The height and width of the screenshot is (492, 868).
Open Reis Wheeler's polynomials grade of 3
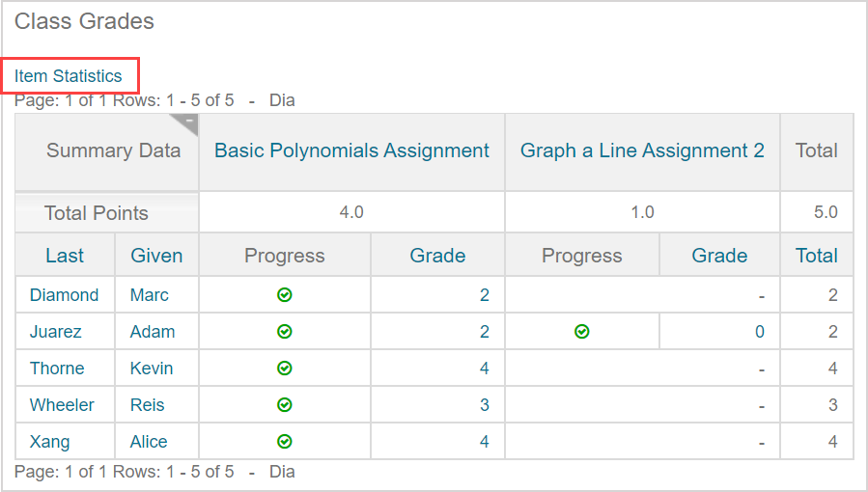[x=485, y=405]
